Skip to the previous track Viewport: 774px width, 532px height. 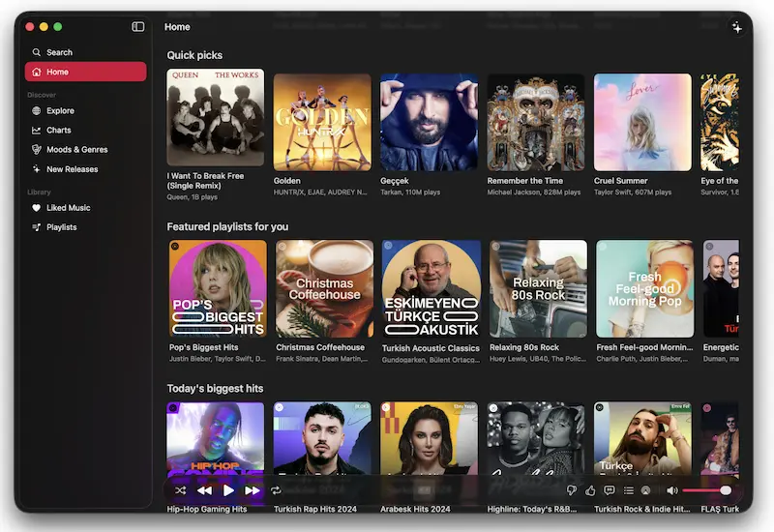[204, 490]
